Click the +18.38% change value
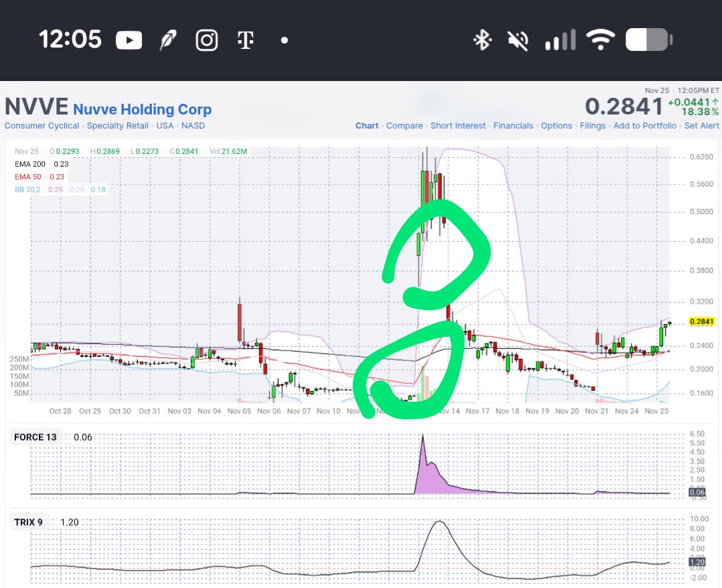 699,112
